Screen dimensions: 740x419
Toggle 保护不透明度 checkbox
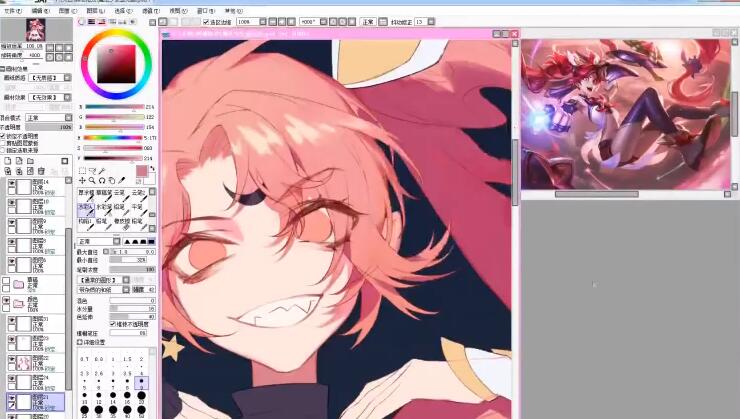3,136
